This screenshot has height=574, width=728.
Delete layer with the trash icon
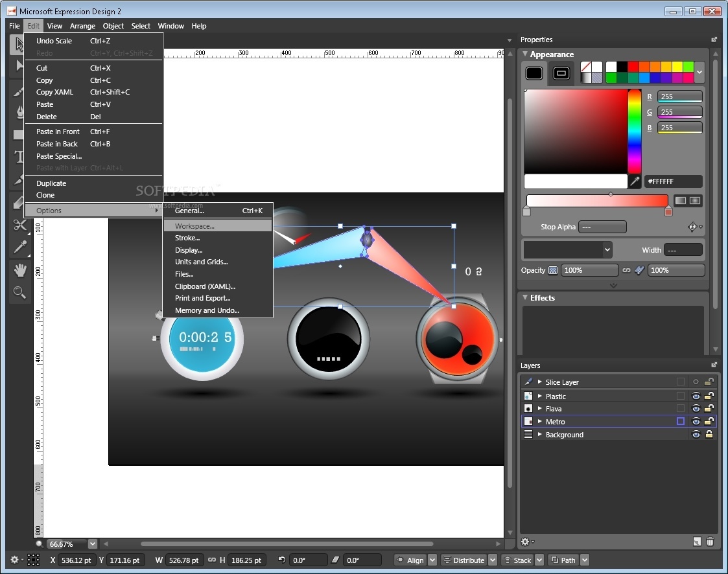[710, 542]
